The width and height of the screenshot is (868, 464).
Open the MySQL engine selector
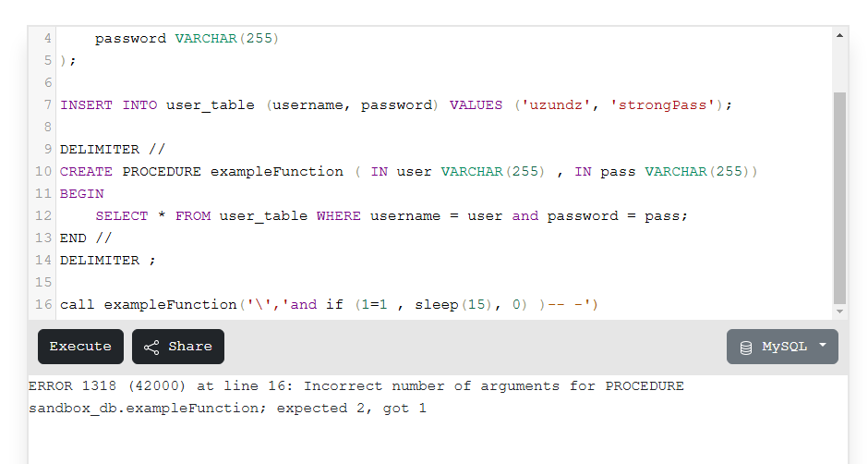click(x=782, y=347)
